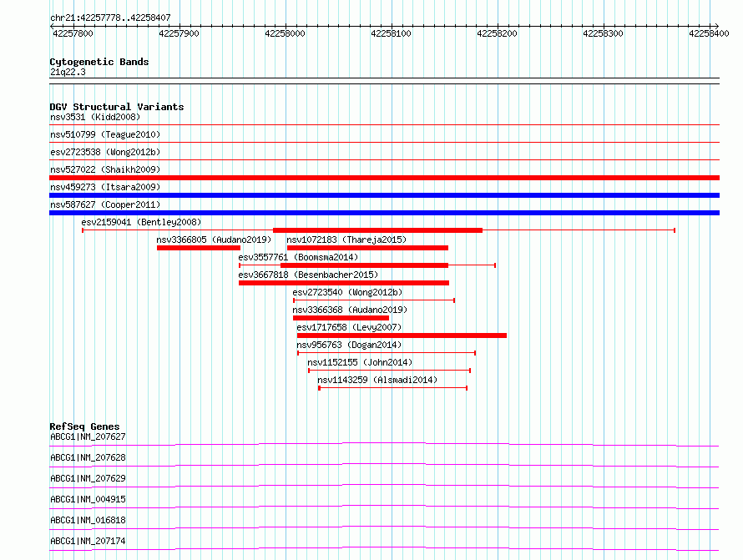The image size is (743, 560).
Task: Click the thin red line under nsv956763
Action: pos(387,353)
